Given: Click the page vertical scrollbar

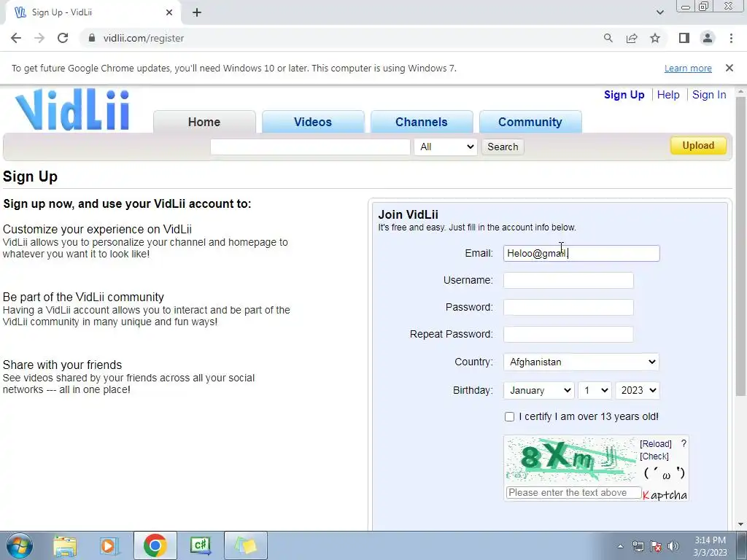Looking at the screenshot, I should point(740,246).
